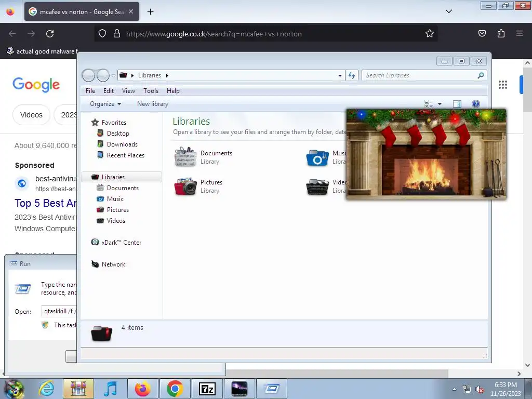Click the browser horizontal scrollbar right arrow

[x=519, y=374]
